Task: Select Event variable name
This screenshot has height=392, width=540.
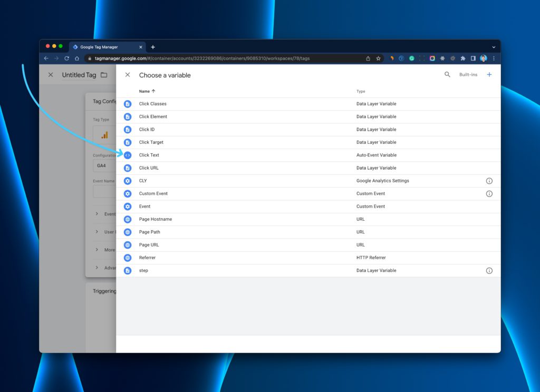Action: [x=144, y=206]
